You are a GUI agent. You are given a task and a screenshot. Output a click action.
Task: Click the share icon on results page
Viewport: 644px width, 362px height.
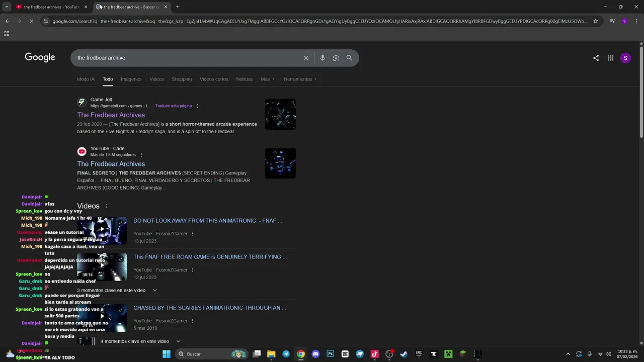tap(596, 58)
